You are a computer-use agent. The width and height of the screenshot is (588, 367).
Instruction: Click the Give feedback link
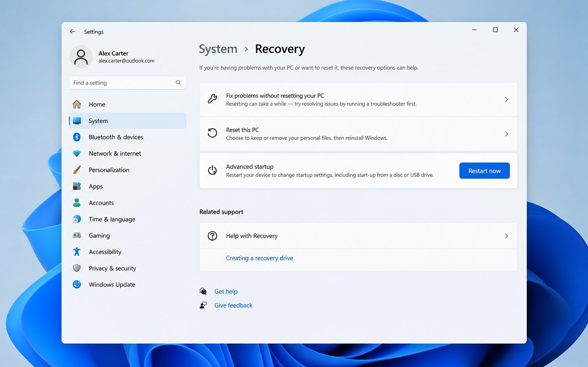click(x=233, y=305)
